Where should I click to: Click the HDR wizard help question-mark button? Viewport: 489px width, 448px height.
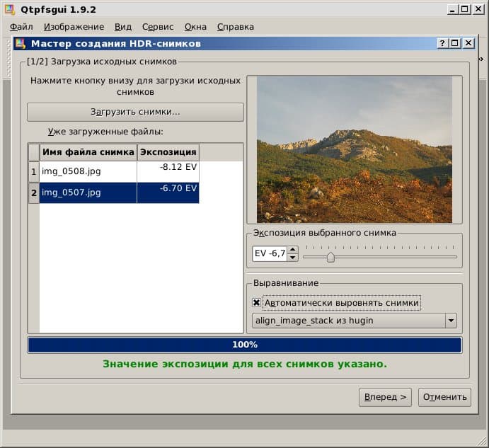[x=442, y=43]
